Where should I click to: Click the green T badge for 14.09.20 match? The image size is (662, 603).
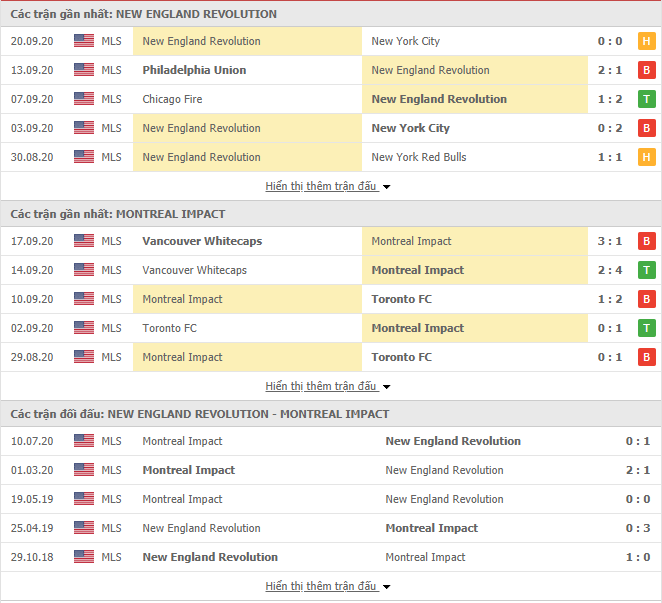(646, 270)
